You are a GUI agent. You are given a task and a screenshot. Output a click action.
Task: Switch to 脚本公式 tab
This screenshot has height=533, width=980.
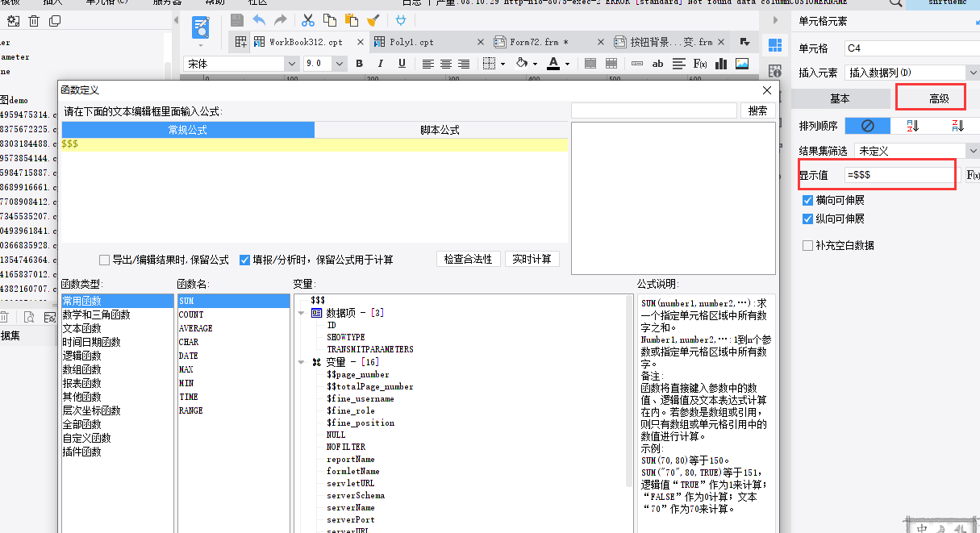[440, 130]
